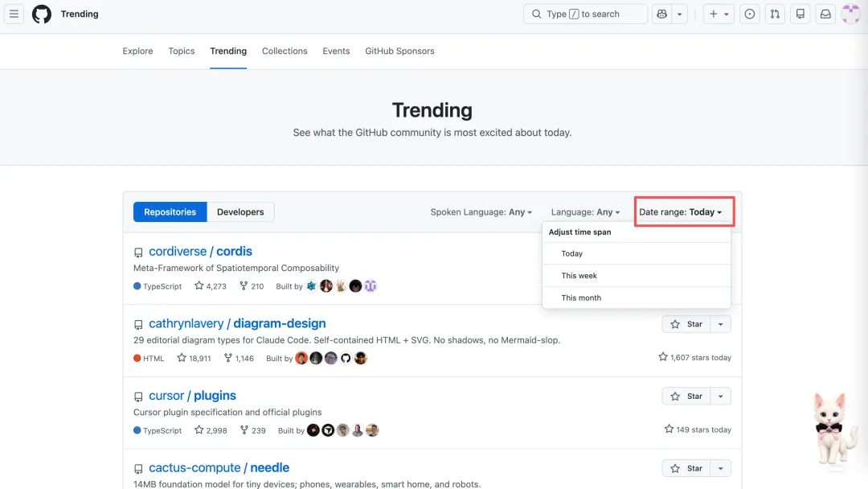The width and height of the screenshot is (868, 489).
Task: Click the first diagram-design contributor avatar
Action: coord(301,358)
